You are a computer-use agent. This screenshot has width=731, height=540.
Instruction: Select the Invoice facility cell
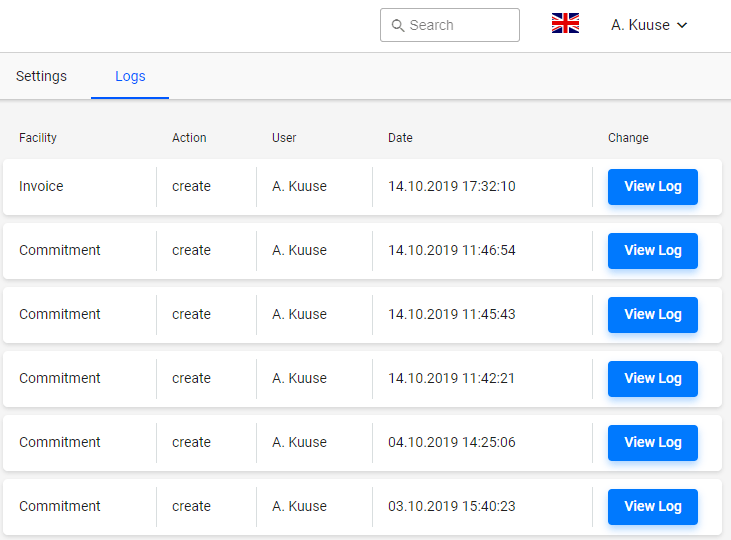pos(41,186)
